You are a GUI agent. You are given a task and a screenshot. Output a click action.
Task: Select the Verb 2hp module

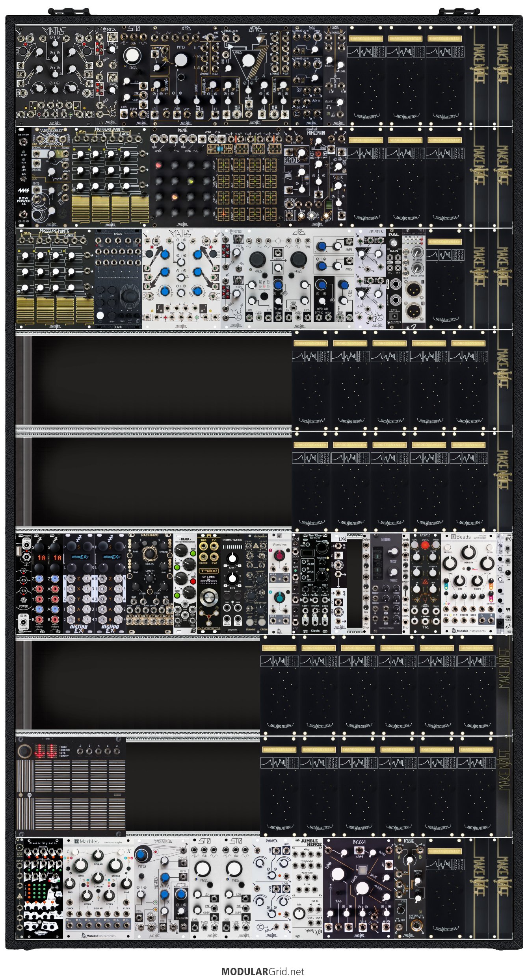406,584
